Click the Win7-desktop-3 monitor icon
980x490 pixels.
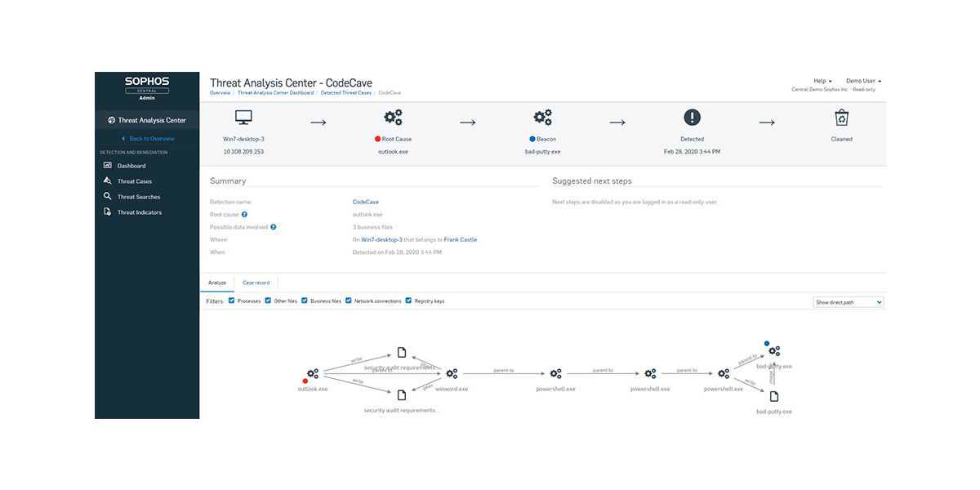tap(243, 118)
